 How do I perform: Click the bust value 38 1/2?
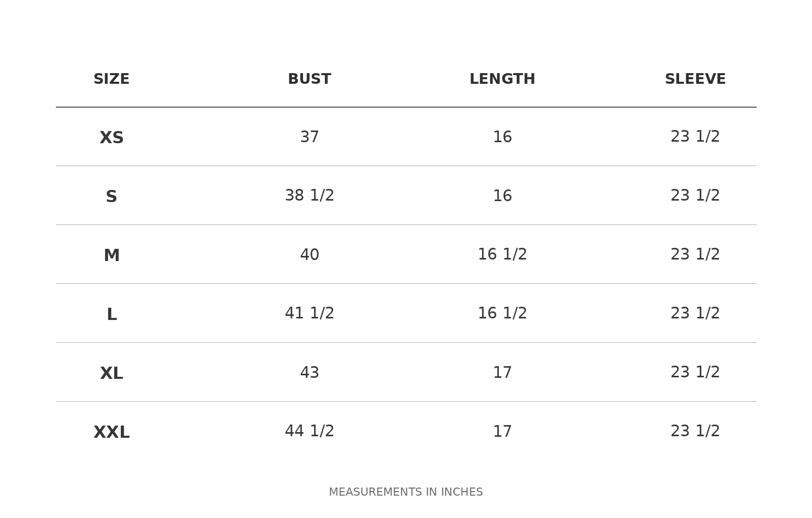click(310, 196)
